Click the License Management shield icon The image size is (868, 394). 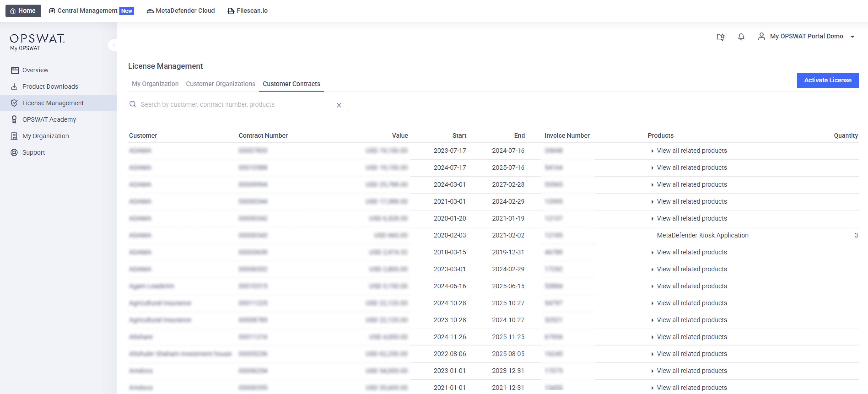pos(14,103)
